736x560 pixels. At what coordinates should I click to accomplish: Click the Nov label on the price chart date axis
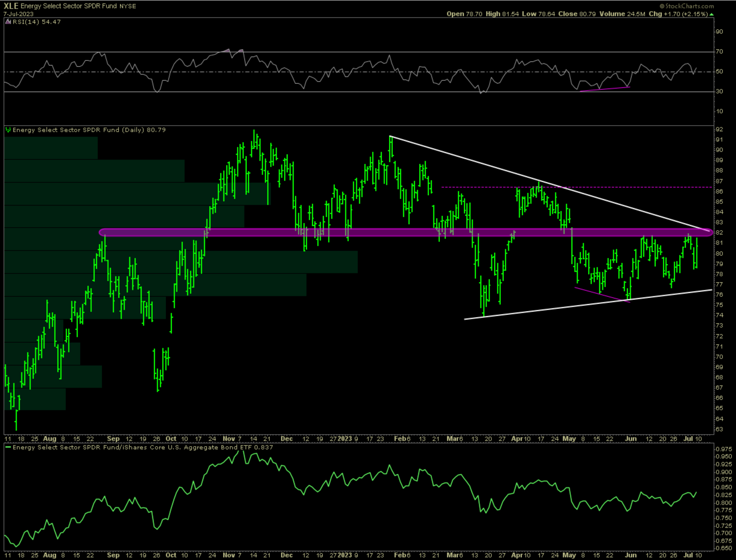point(229,439)
